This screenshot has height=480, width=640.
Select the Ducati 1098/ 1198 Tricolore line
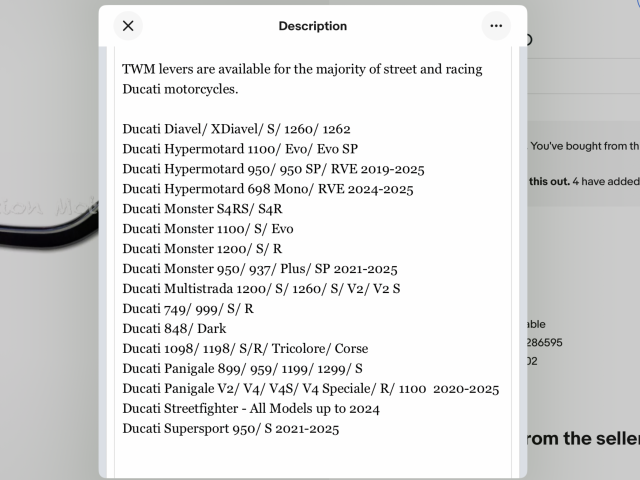coord(245,349)
